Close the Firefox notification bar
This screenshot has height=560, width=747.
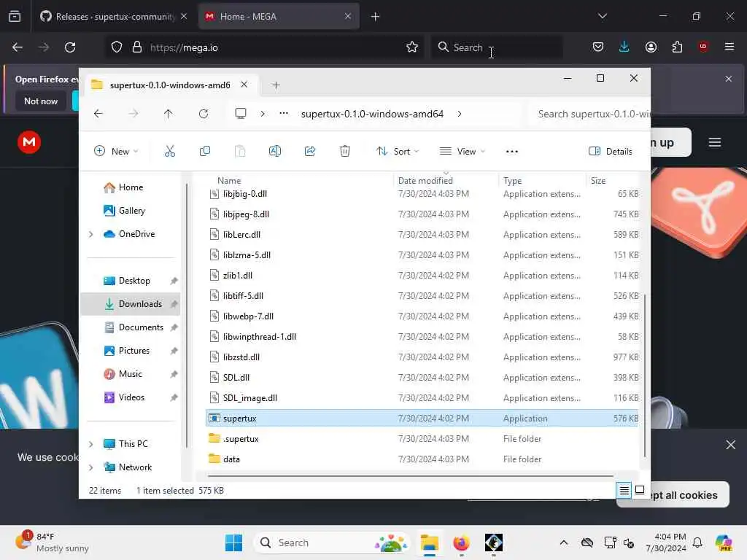tap(729, 79)
